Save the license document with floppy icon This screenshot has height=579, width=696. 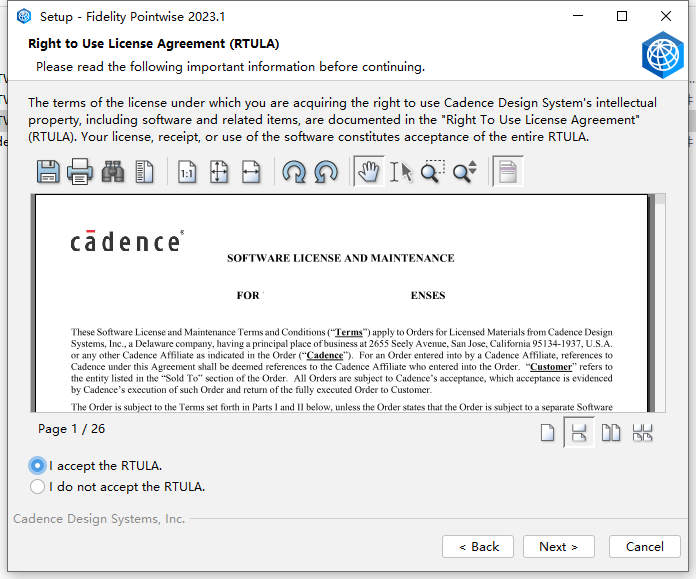pyautogui.click(x=48, y=171)
